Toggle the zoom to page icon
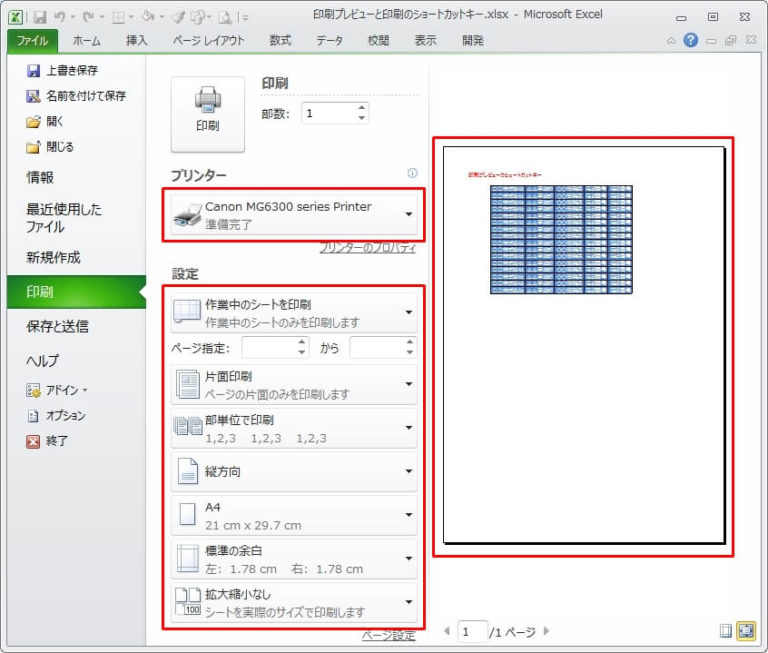The height and width of the screenshot is (653, 768). [746, 631]
